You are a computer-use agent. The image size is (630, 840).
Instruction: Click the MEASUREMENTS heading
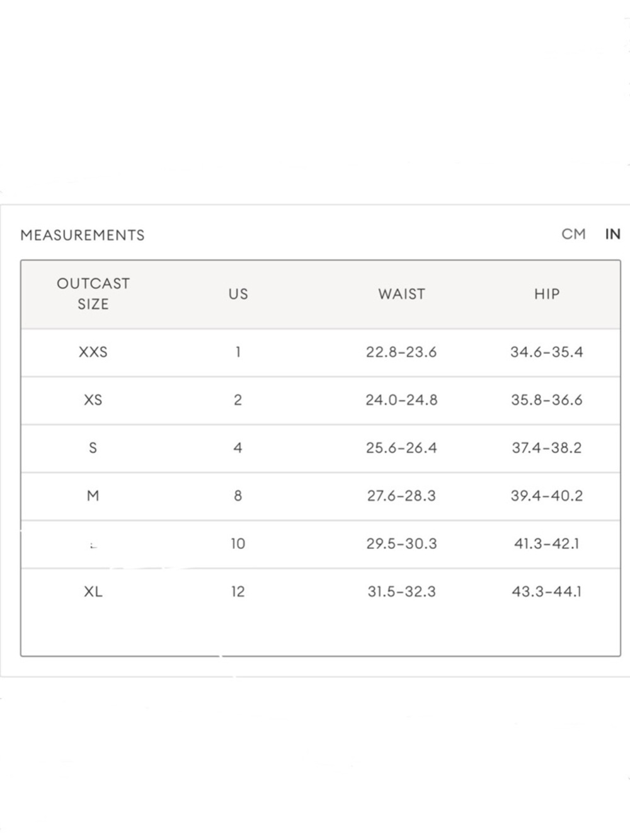[83, 235]
